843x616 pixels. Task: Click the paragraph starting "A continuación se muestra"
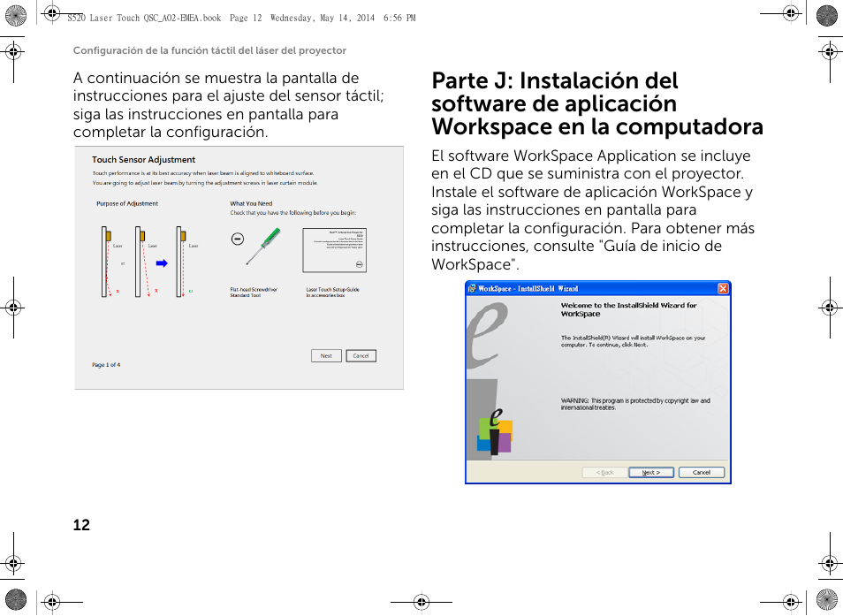tap(229, 105)
